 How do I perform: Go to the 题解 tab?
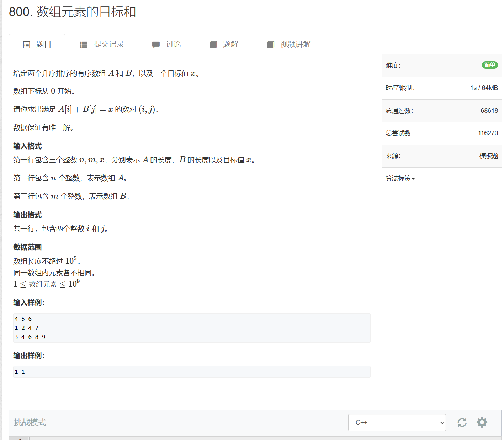coord(224,44)
